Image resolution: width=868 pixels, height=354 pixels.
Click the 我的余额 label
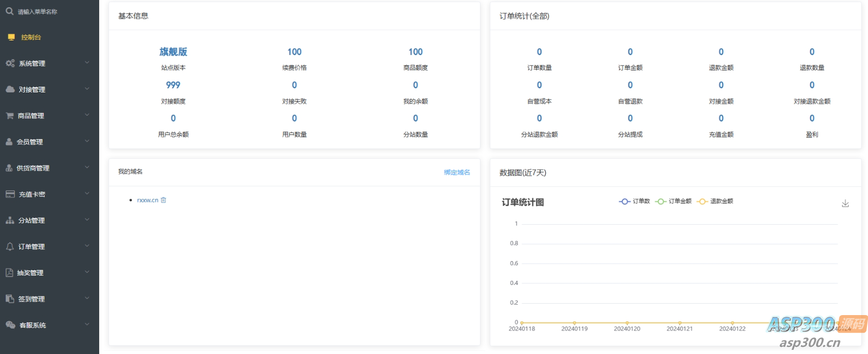[x=416, y=102]
